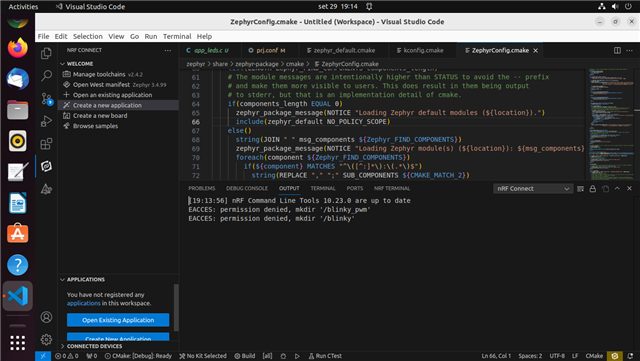Click the editor minimap

click(x=611, y=124)
